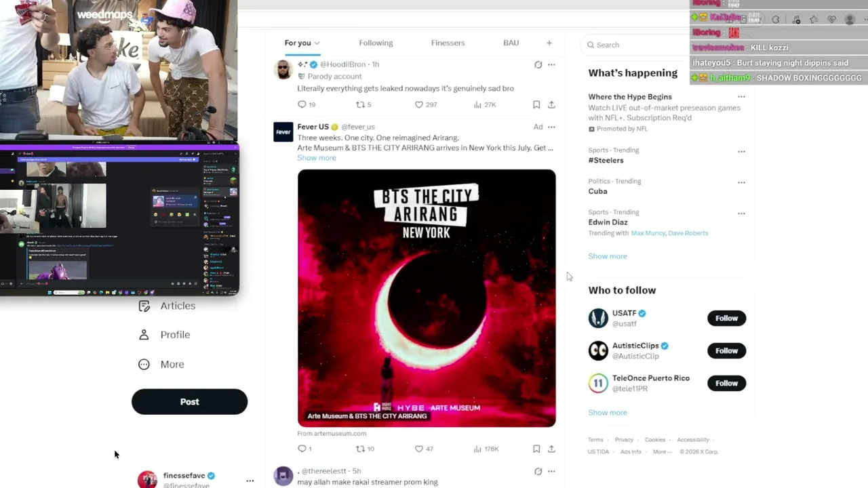868x488 pixels.
Task: Follow the TeleOnce Puerto Rico account
Action: tap(726, 383)
